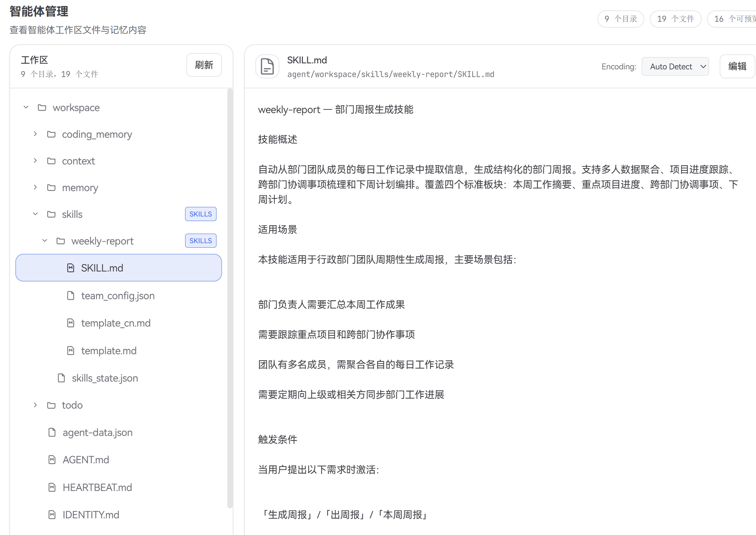This screenshot has width=756, height=535.
Task: Click the markdown icon beside SKILL.md in tree
Action: [x=71, y=268]
